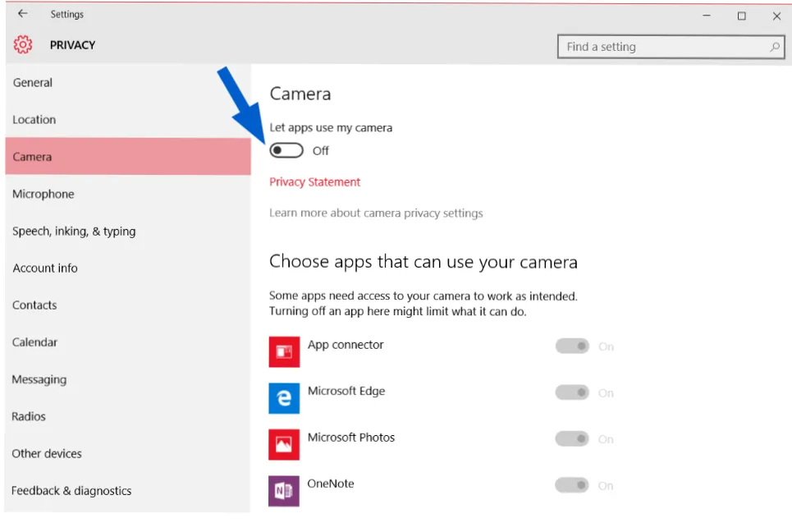Toggle camera access for App connector
Screen dimensions: 792x532
pos(572,346)
